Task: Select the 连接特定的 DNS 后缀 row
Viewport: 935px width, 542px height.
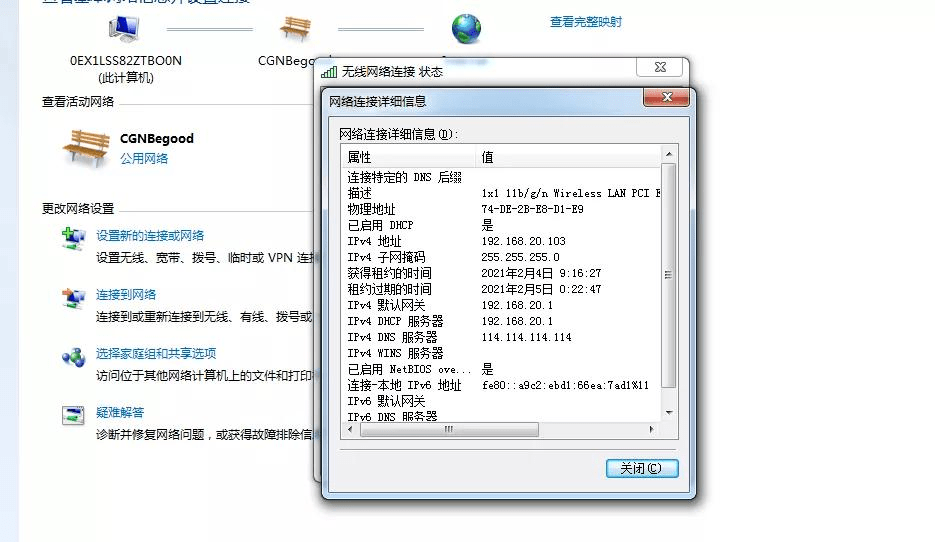Action: 502,177
